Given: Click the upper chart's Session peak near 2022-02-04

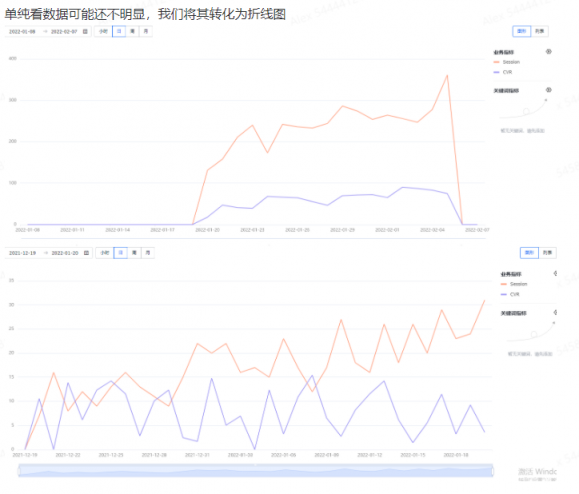Looking at the screenshot, I should pyautogui.click(x=447, y=76).
